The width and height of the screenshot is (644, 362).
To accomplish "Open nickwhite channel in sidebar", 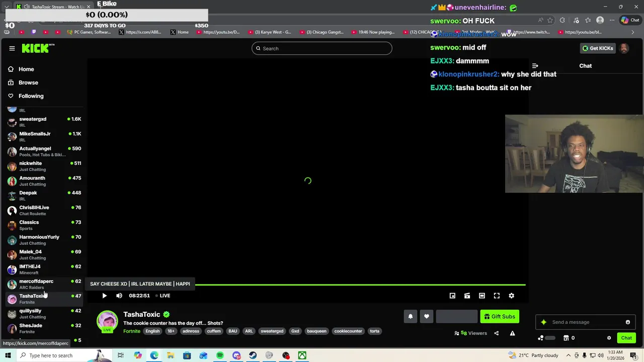I will (44, 166).
